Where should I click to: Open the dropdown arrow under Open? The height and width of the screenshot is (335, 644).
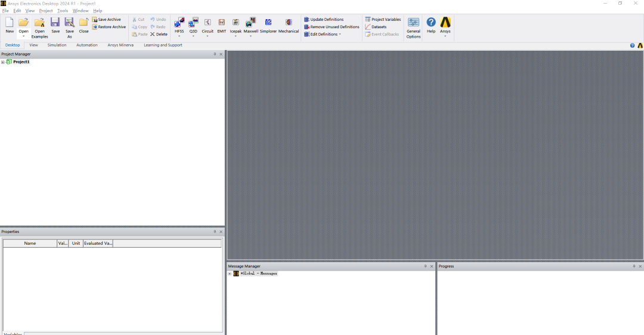23,36
